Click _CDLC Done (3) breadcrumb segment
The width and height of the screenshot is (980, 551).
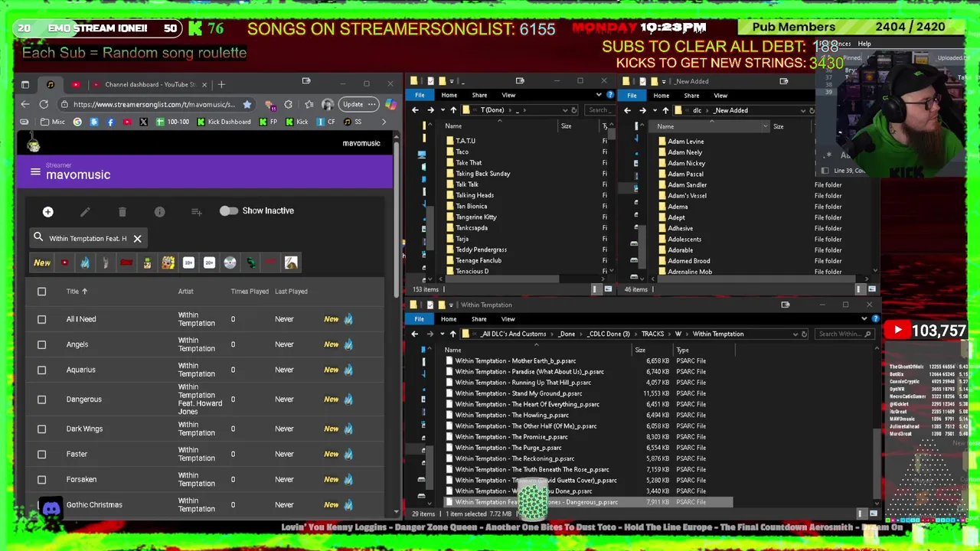click(608, 334)
